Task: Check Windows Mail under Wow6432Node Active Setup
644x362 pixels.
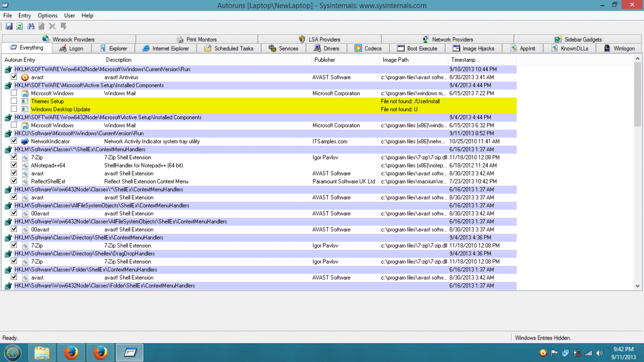Action: click(14, 125)
